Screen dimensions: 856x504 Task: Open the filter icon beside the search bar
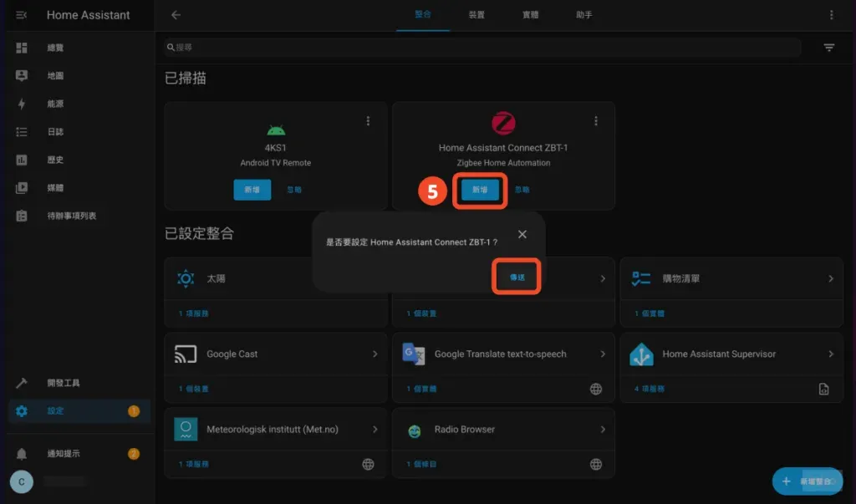828,48
